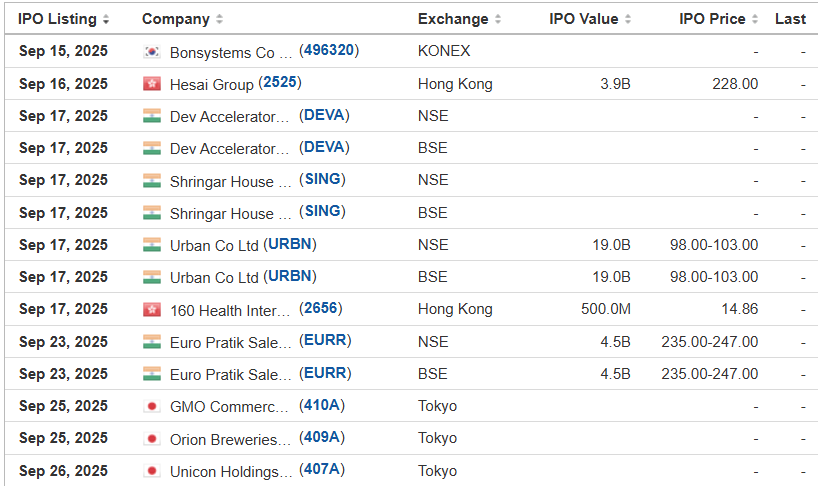The image size is (818, 487).
Task: Open SING ticker in the NSE row
Action: click(x=322, y=179)
